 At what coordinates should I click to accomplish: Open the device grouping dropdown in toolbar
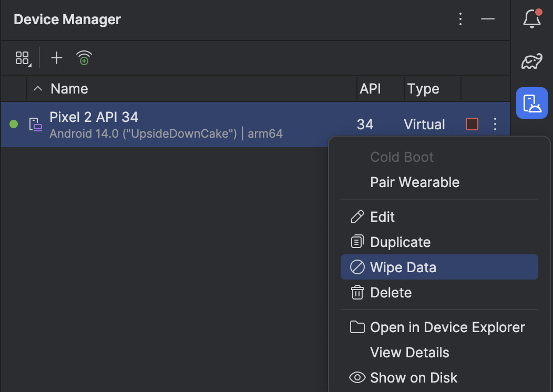point(23,58)
